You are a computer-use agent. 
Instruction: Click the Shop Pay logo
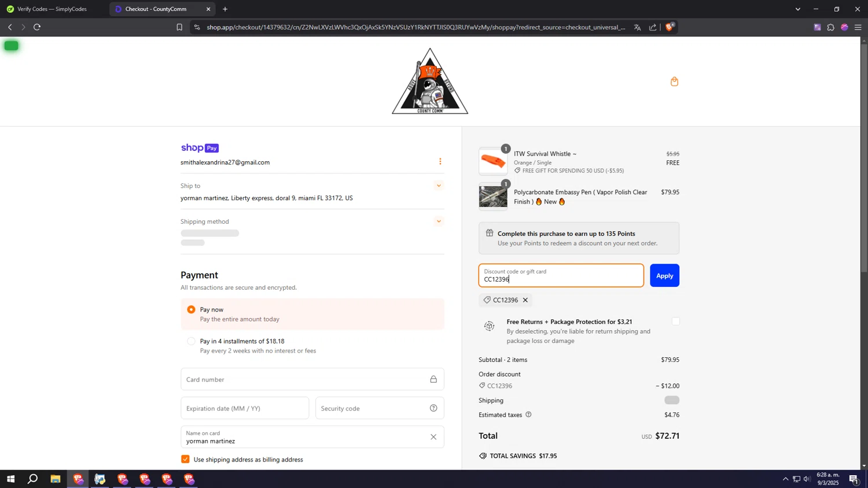[x=200, y=148]
